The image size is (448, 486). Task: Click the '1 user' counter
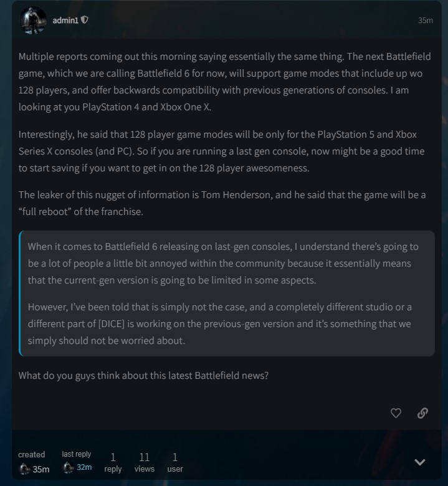tap(175, 462)
